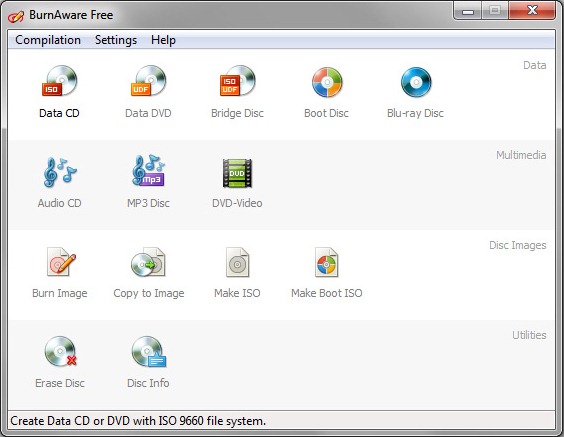Click the Utilities section heading
The width and height of the screenshot is (564, 437).
[529, 335]
